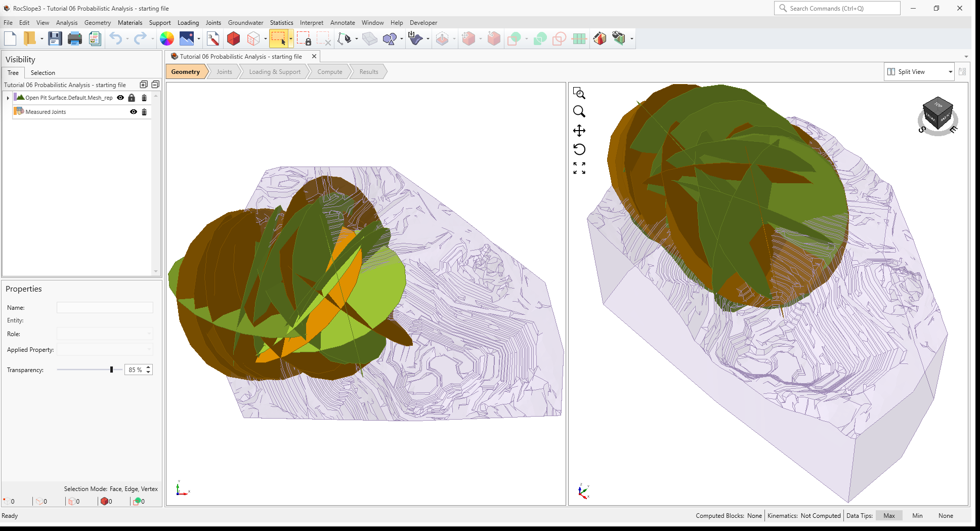Click the green-red union boolean icon
This screenshot has width=980, height=531.
(515, 38)
